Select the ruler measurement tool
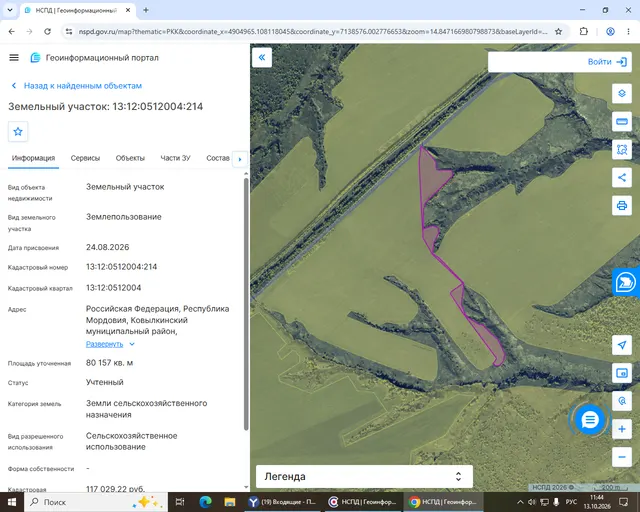This screenshot has width=640, height=512. [x=622, y=122]
